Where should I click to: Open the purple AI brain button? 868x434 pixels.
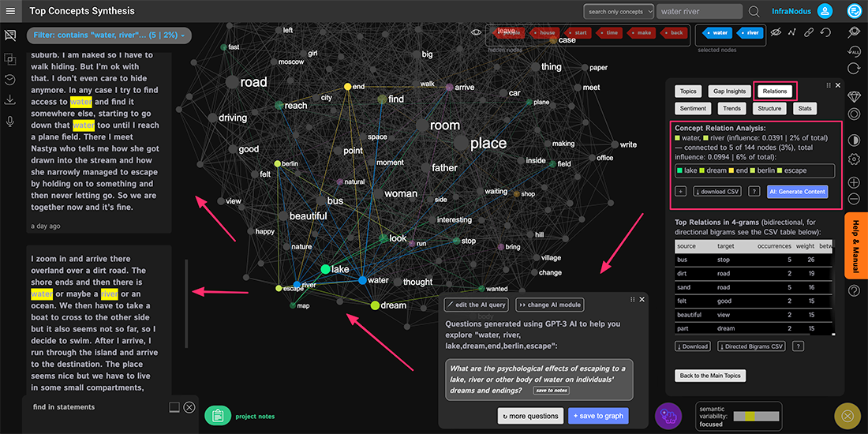coord(668,416)
